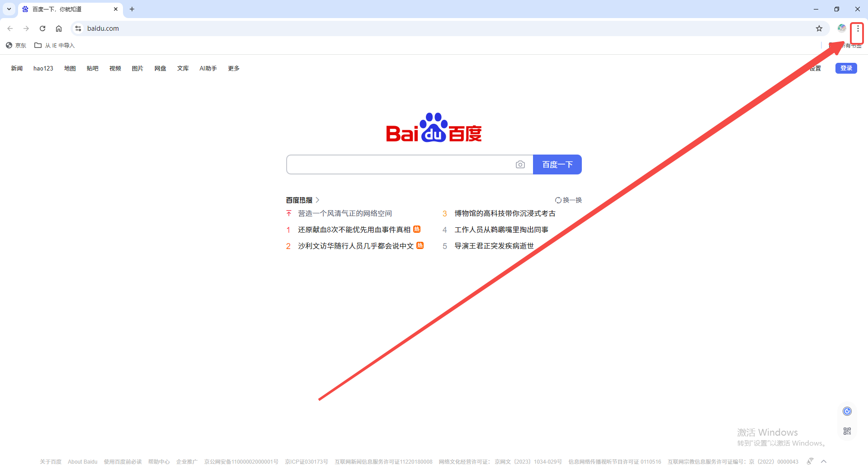Open 京公网安备11000002000001号 footer link
The image size is (868, 470).
[x=241, y=462]
